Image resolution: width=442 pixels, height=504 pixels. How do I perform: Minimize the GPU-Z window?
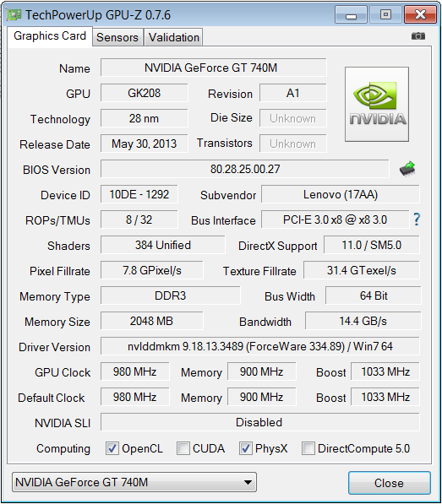(x=351, y=14)
